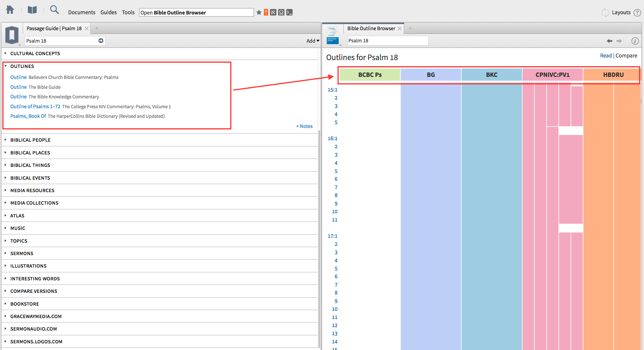
Task: Select the BCBC Ps green column header
Action: [370, 75]
